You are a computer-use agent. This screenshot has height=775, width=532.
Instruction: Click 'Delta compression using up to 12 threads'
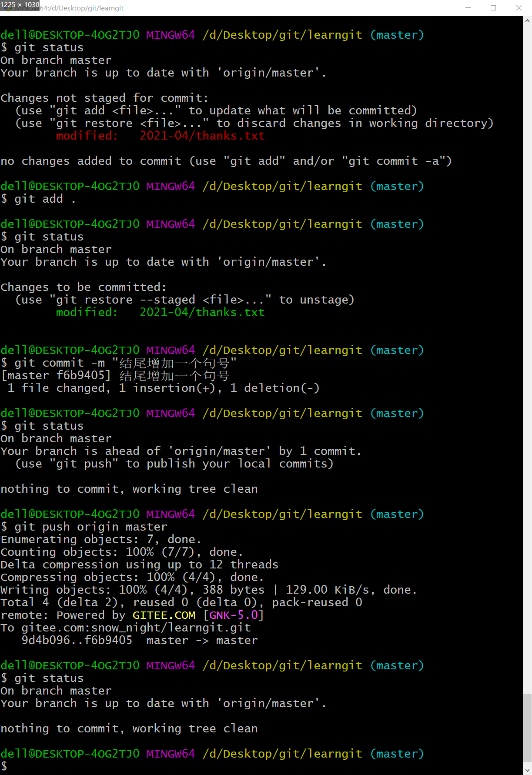pos(140,565)
